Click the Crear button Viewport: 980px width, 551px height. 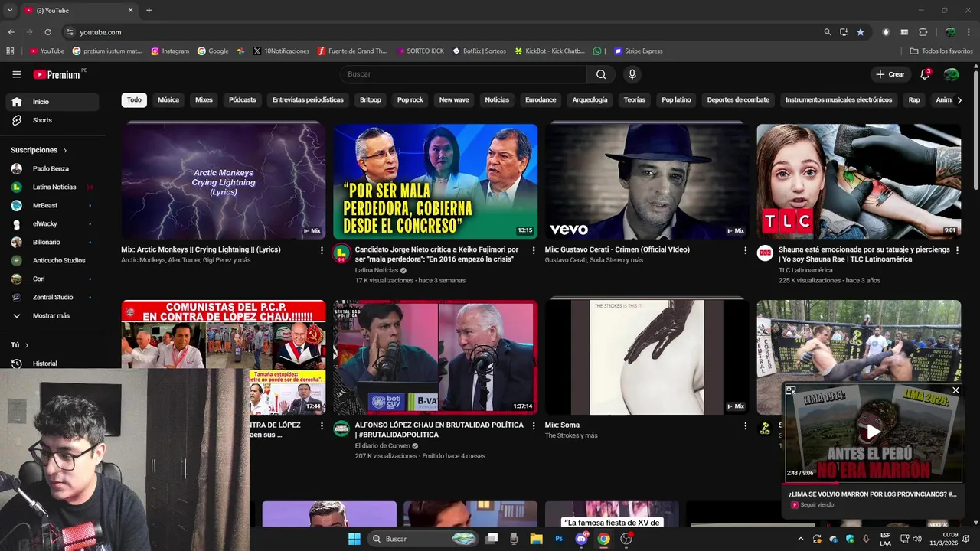pyautogui.click(x=890, y=74)
